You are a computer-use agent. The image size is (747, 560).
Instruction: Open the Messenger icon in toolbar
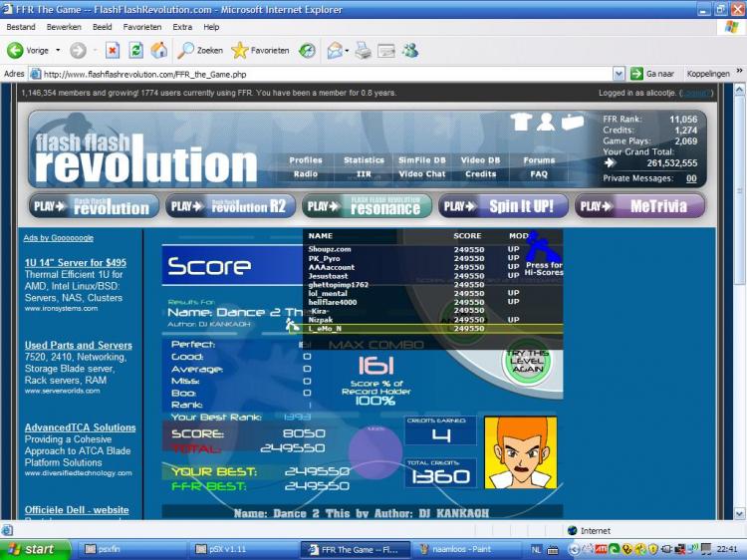click(410, 50)
